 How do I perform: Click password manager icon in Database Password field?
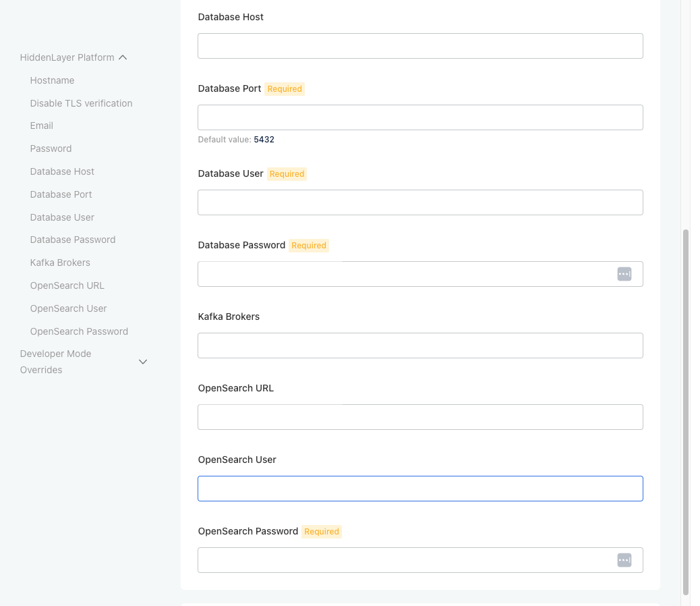coord(624,274)
